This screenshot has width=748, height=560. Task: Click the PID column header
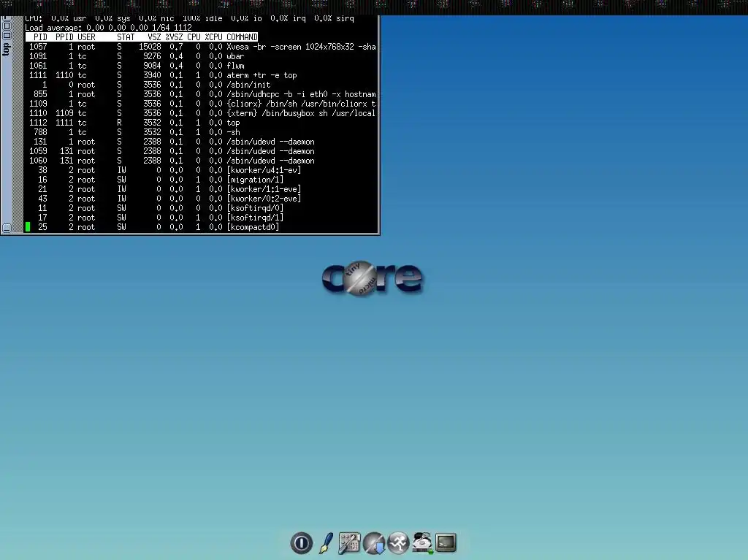click(x=40, y=37)
